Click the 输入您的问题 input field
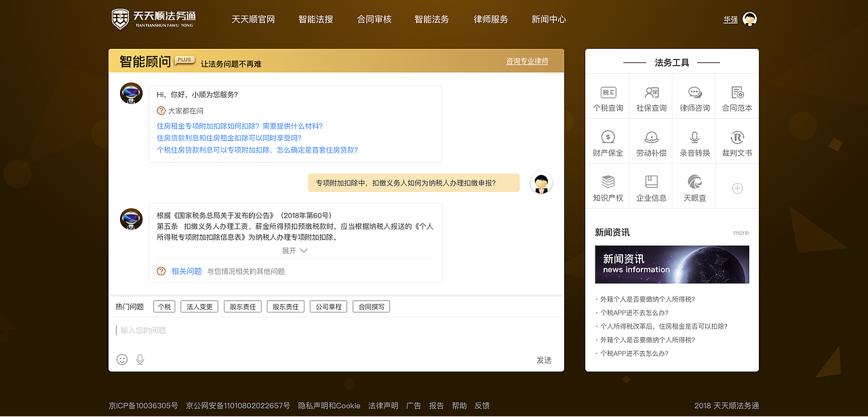Screen dimensions: 868x417 pyautogui.click(x=336, y=330)
